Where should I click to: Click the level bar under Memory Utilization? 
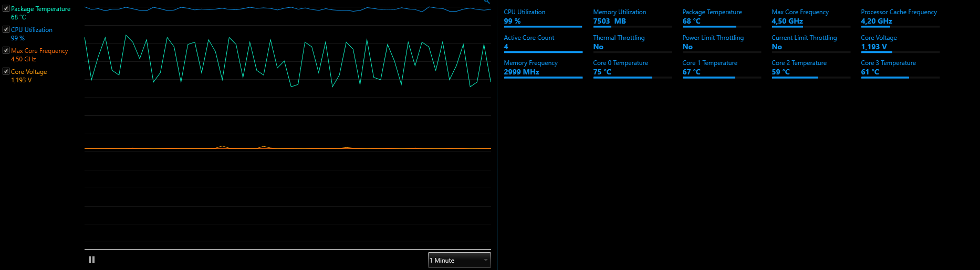click(632, 27)
